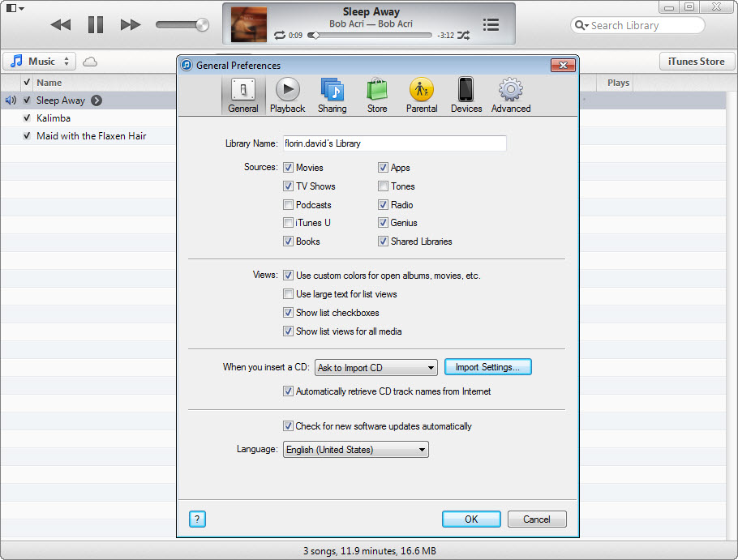Click the Library Name text field
This screenshot has height=560, width=738.
394,143
